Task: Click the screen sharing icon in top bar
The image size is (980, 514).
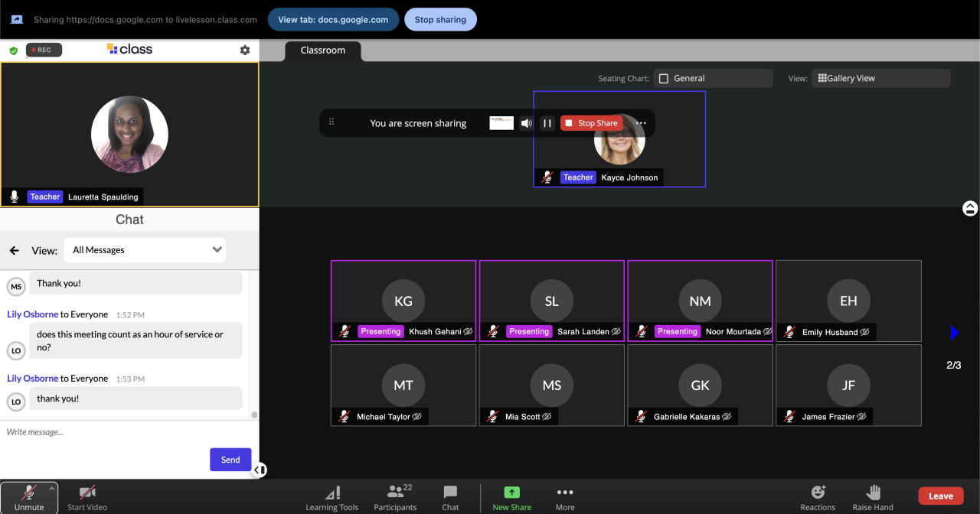Action: click(x=17, y=20)
